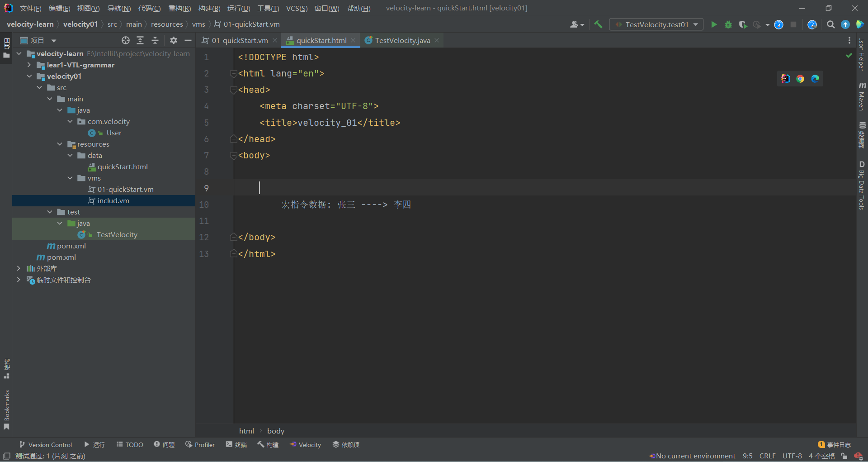Open preview in Chrome browser icon
This screenshot has width=868, height=462.
click(800, 79)
